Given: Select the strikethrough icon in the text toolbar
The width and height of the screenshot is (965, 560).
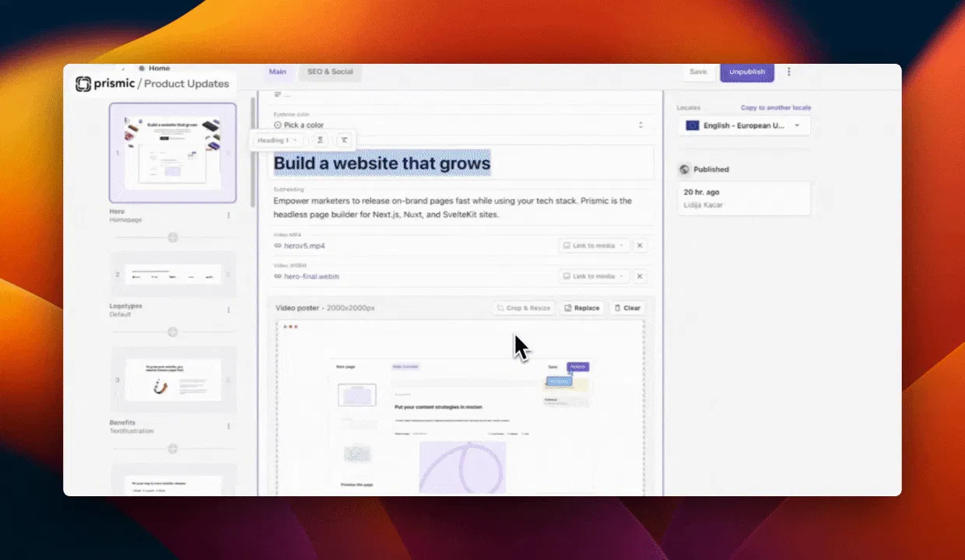Looking at the screenshot, I should point(320,140).
